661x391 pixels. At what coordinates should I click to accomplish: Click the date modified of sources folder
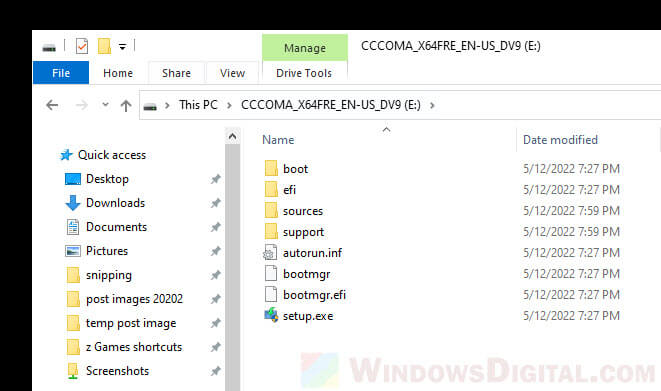pos(572,211)
